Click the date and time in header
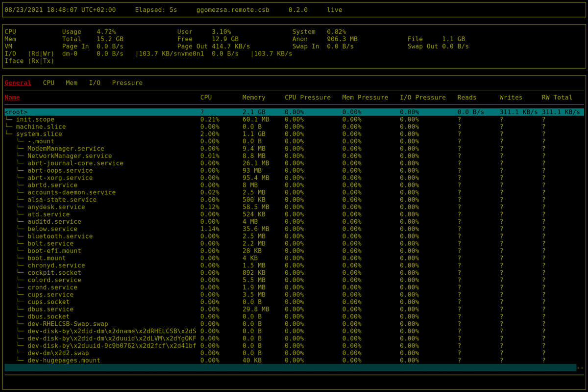The height and width of the screenshot is (392, 588). click(60, 10)
